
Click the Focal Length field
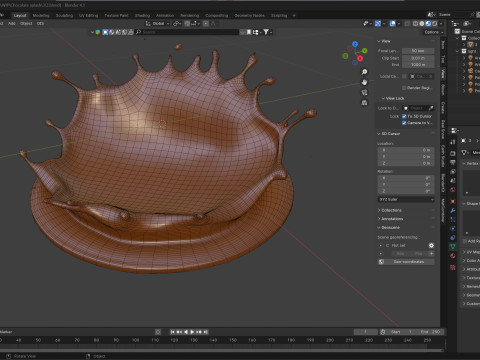[418, 51]
